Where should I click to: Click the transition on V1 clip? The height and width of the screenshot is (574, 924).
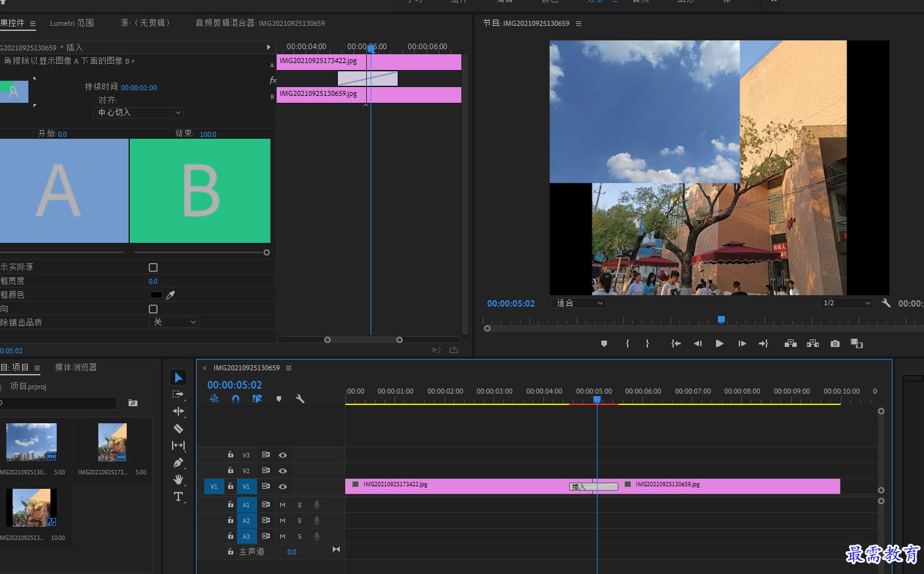click(594, 486)
